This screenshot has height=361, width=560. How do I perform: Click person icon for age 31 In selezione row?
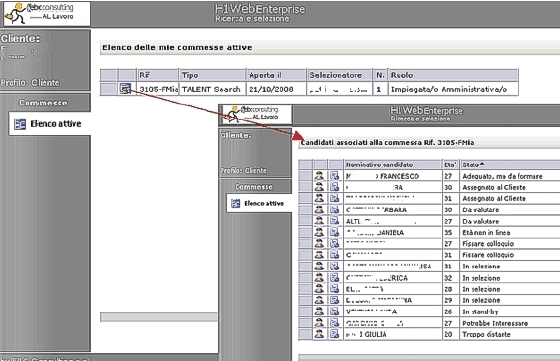319,266
